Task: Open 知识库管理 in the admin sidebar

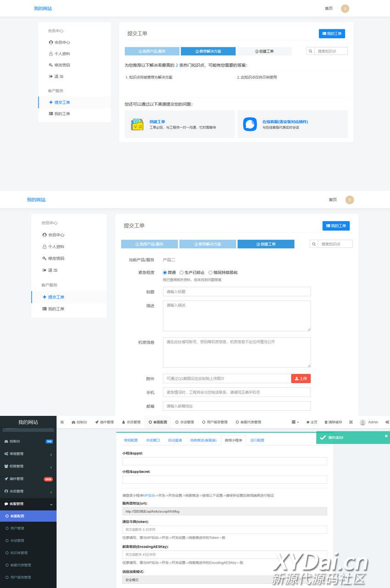Action: [19, 553]
